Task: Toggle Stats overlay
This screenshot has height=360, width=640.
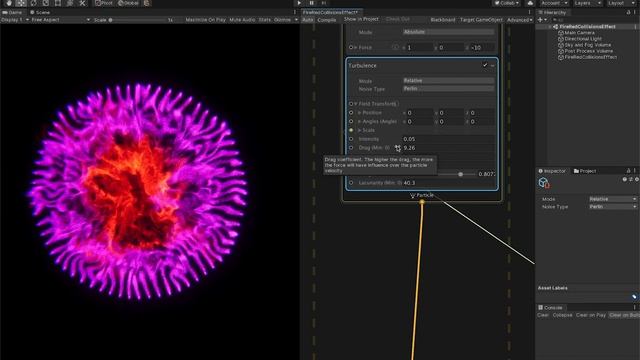Action: [x=264, y=20]
